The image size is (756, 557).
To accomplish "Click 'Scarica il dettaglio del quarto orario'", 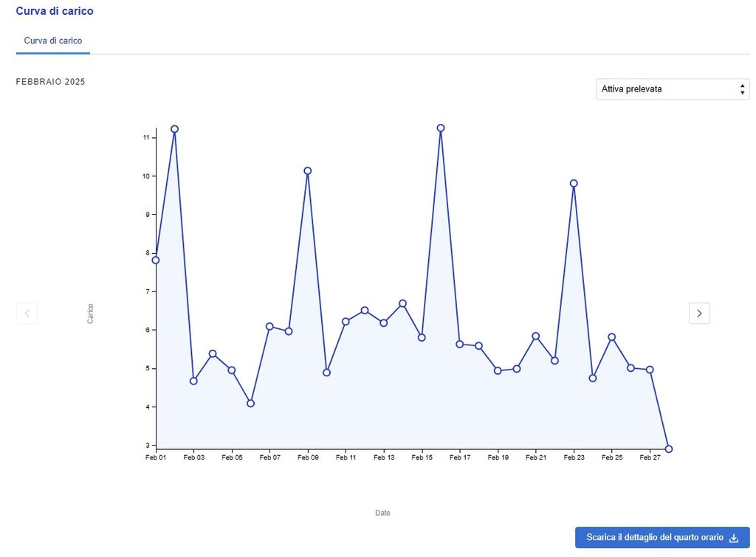I will (x=654, y=538).
